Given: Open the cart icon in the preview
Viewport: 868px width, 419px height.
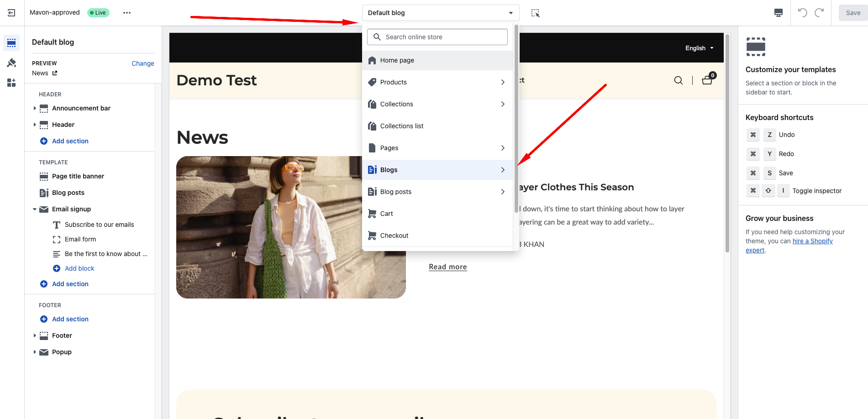Looking at the screenshot, I should tap(707, 80).
